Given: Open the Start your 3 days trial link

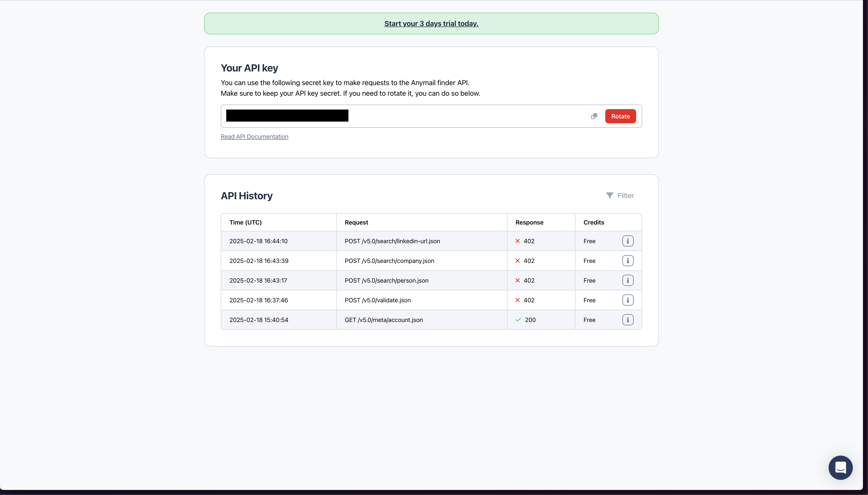Looking at the screenshot, I should [x=431, y=23].
